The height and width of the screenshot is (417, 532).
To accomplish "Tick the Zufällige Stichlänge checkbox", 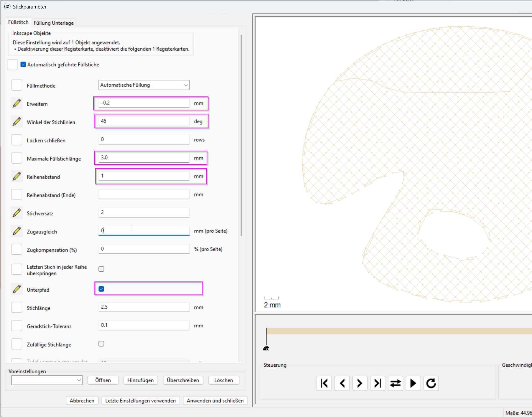I will click(101, 344).
